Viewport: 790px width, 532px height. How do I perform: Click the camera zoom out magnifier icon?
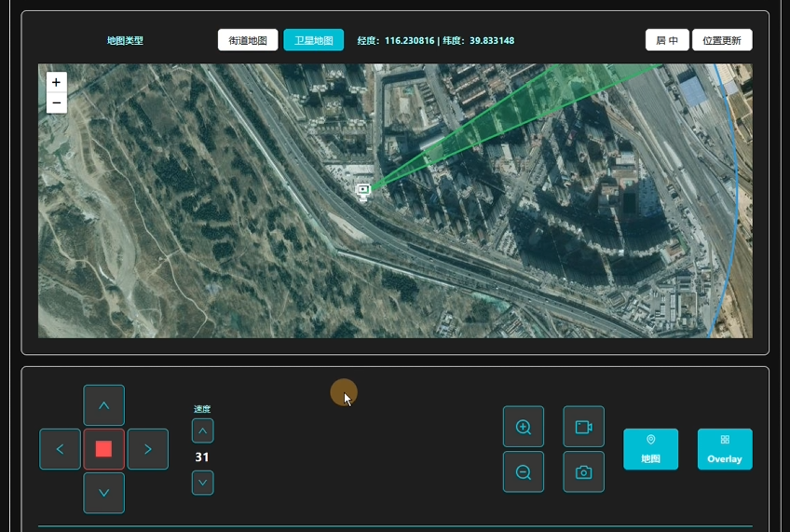tap(524, 472)
